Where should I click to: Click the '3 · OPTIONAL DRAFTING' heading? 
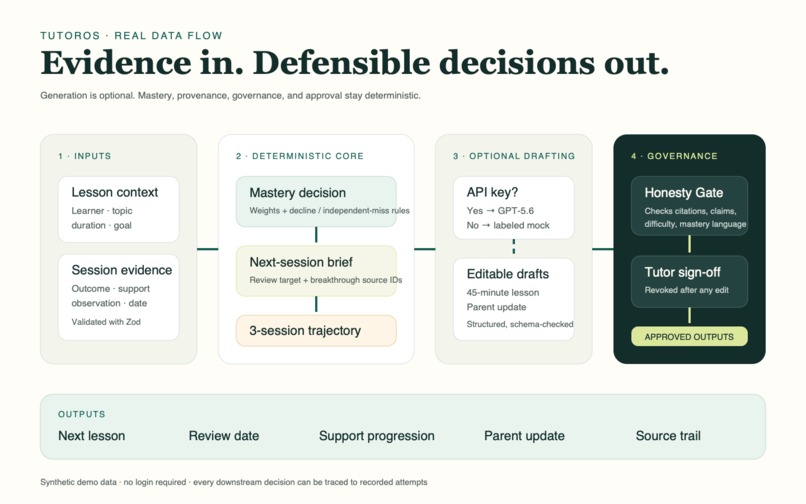[x=514, y=156]
